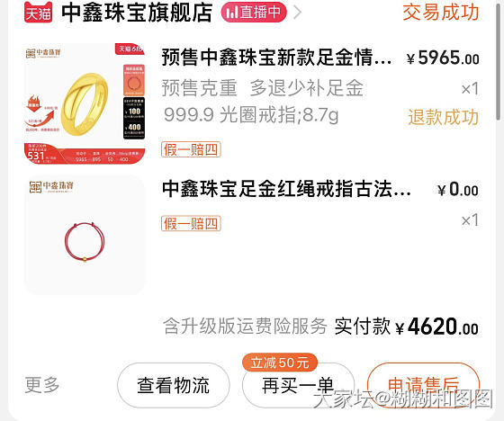Tap the 立减50元 discount badge
Viewport: 504px width, 421px height.
(x=280, y=363)
